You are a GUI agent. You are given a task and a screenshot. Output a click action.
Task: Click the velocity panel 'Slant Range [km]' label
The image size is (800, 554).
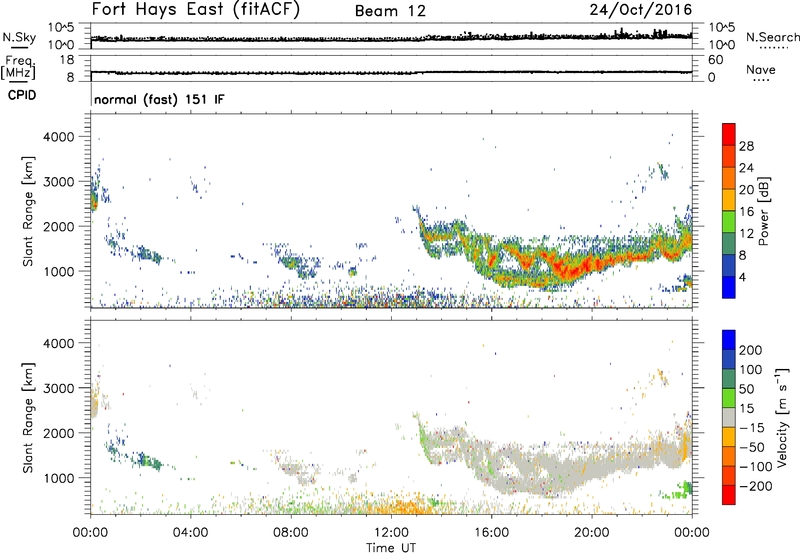[28, 417]
